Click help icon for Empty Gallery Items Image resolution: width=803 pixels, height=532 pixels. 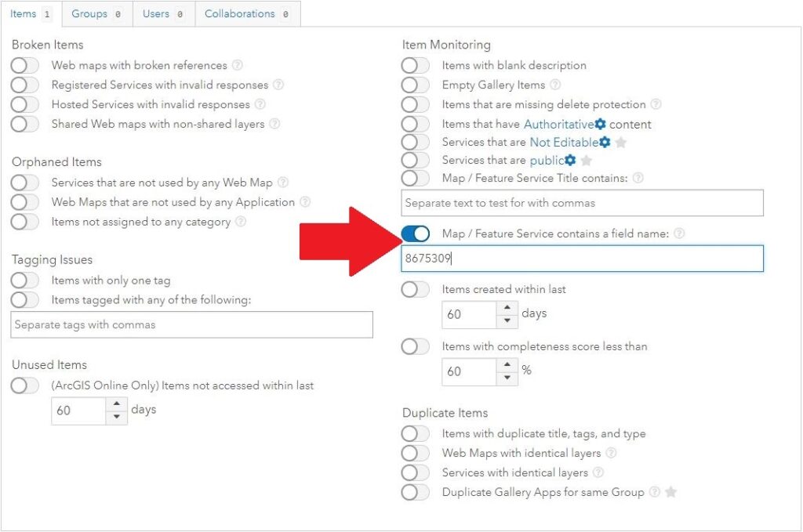point(555,85)
